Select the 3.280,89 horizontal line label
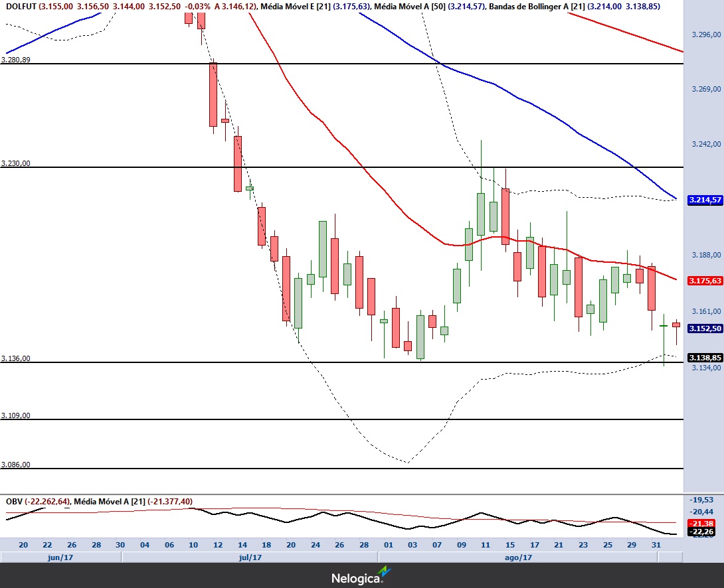 pyautogui.click(x=16, y=60)
